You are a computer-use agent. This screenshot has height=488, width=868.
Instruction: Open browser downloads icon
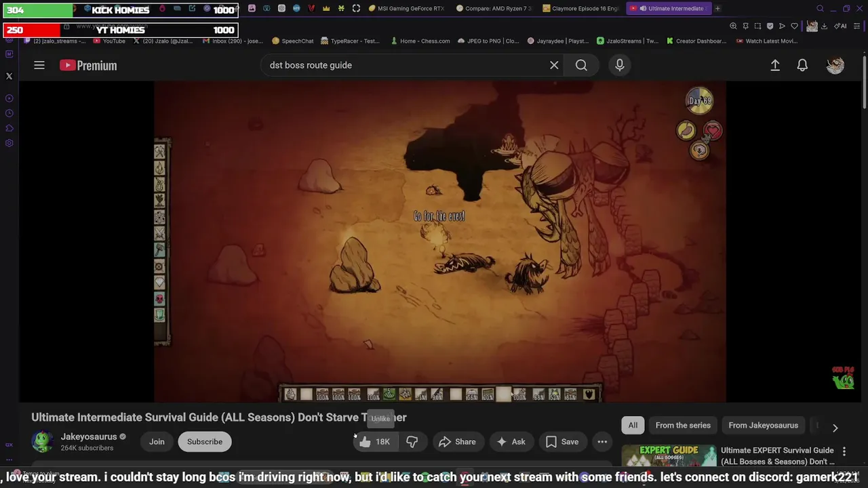[x=824, y=26]
